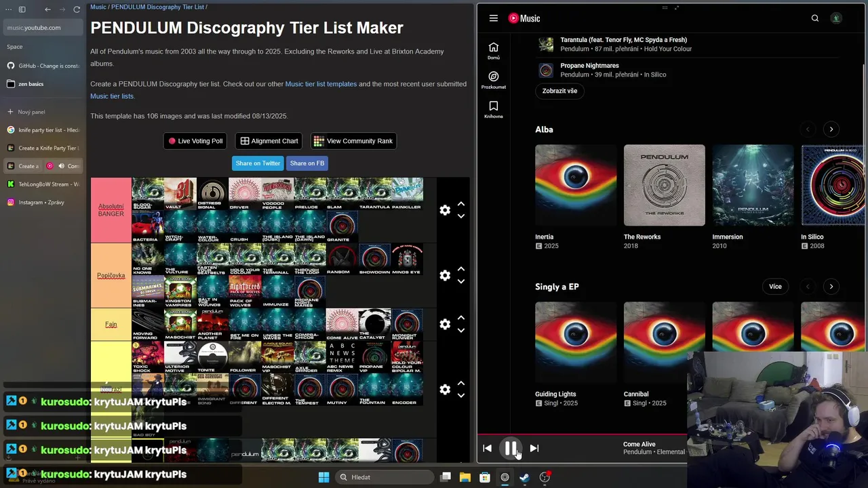Open the Windows Start menu
868x488 pixels.
click(323, 477)
